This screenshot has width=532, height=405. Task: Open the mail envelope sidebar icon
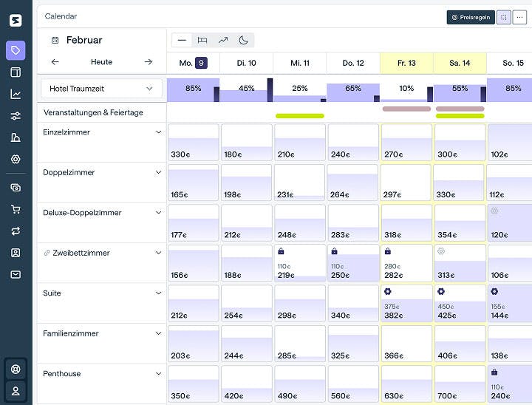click(16, 275)
